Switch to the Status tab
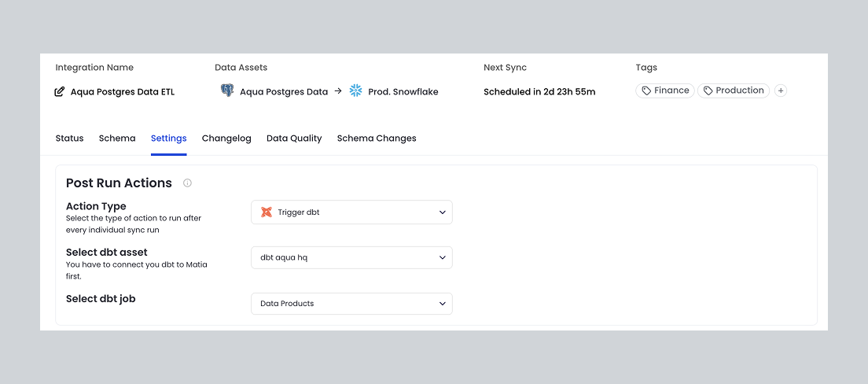868x384 pixels. pos(69,138)
